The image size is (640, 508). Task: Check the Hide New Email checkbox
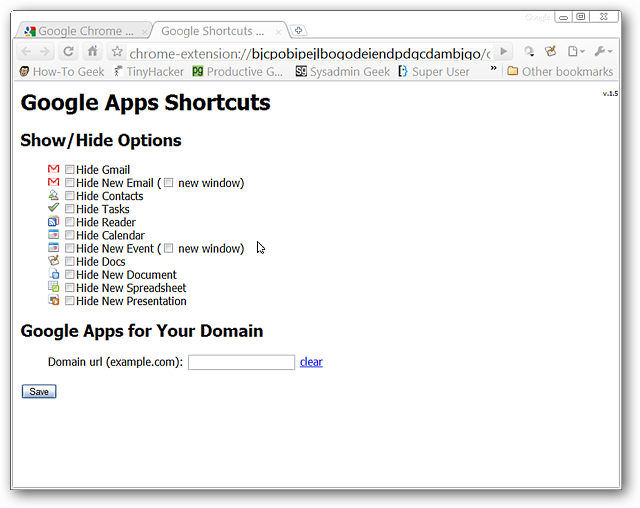pos(70,182)
